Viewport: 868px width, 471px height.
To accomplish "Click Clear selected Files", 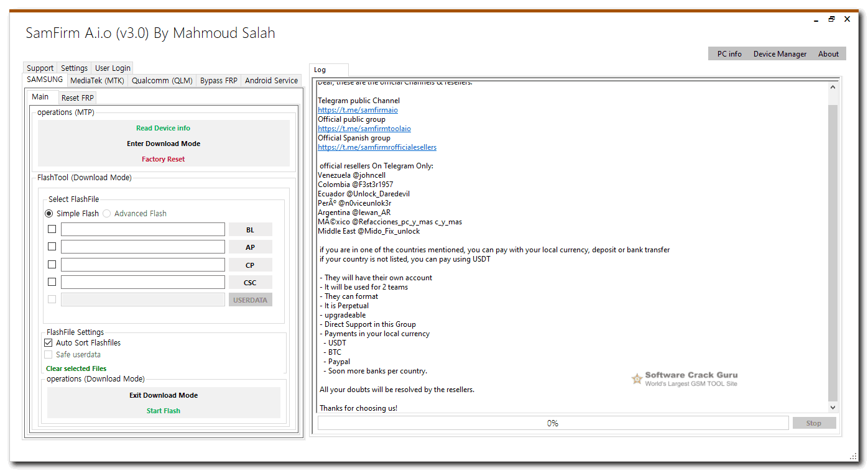I will click(x=76, y=368).
